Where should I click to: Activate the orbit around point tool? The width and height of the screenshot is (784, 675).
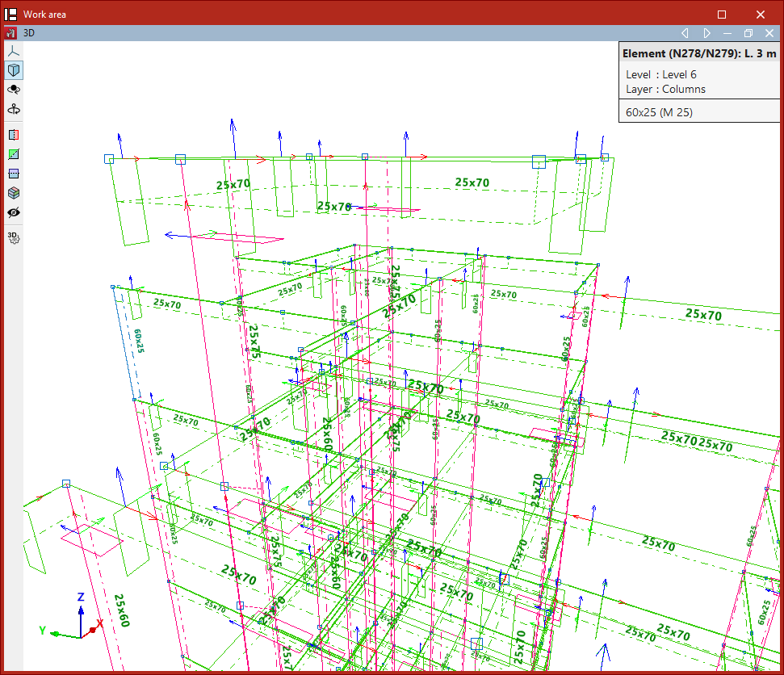(x=13, y=90)
